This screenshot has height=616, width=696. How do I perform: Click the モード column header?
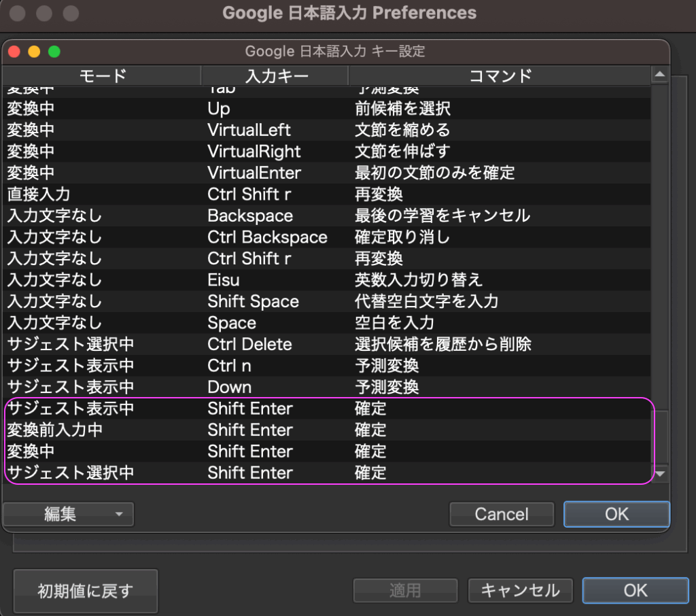tap(102, 76)
